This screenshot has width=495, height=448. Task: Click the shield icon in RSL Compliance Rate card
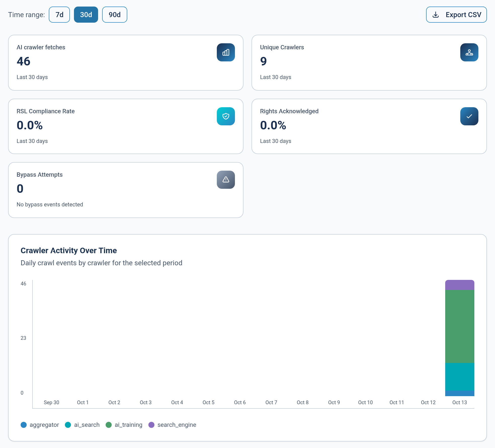[226, 116]
